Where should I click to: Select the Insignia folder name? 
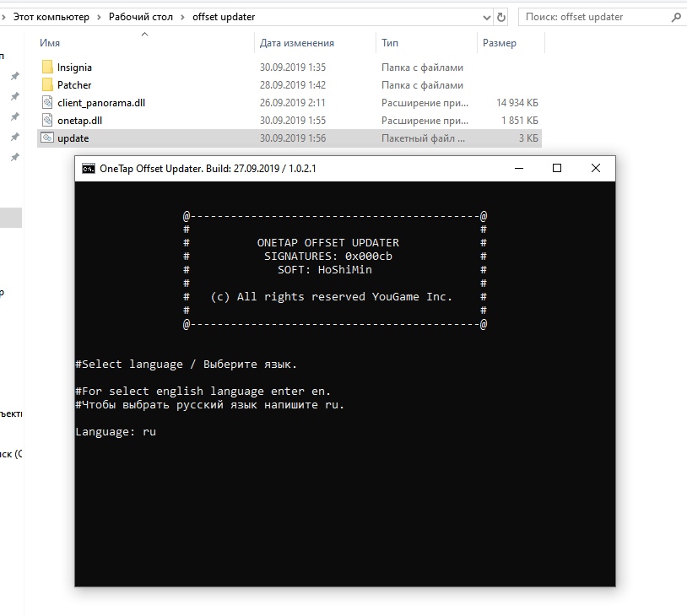(74, 68)
